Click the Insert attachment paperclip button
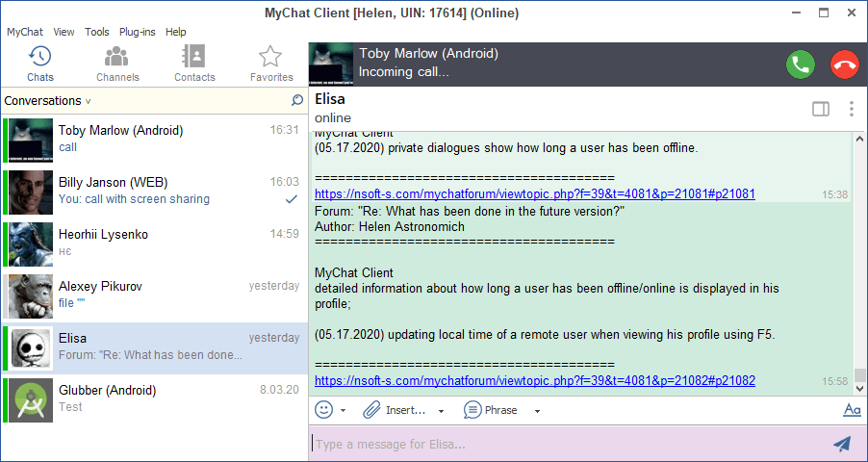Image resolution: width=868 pixels, height=462 pixels. pos(394,410)
